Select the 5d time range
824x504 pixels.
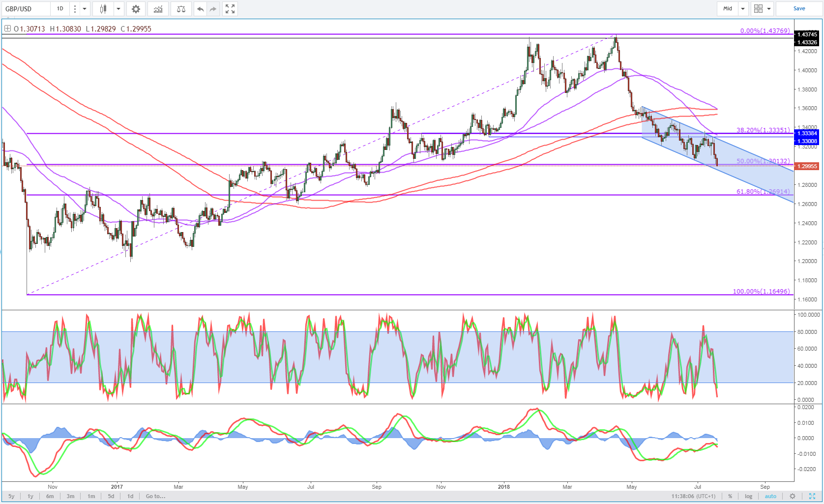tap(111, 496)
